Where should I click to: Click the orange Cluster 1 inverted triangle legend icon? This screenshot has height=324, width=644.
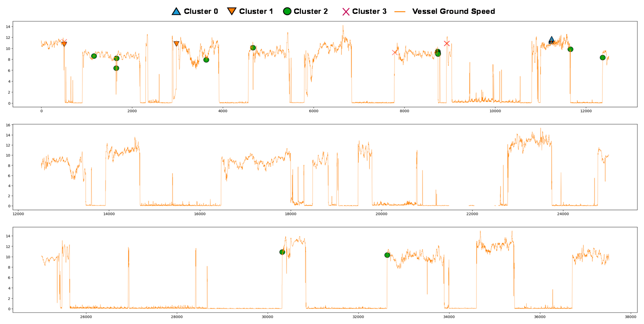pos(232,11)
